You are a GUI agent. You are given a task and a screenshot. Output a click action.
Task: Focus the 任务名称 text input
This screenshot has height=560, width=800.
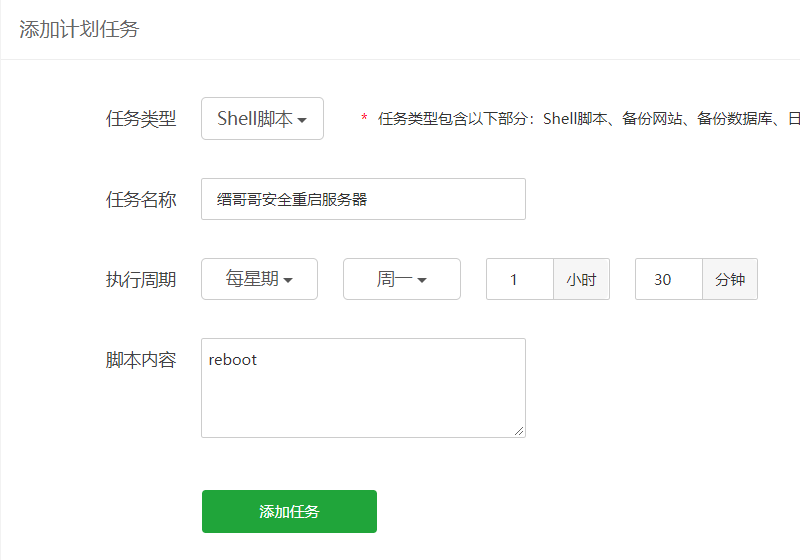pos(363,199)
